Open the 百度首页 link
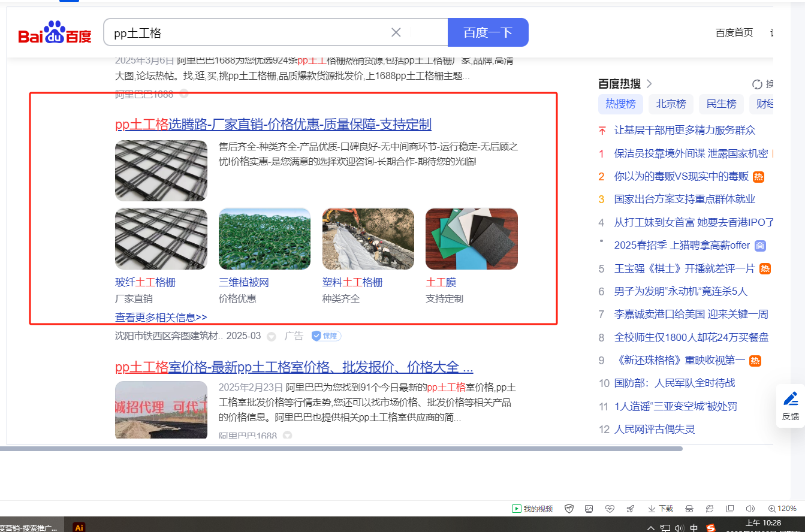Screen dimensions: 805x532 pos(734,32)
